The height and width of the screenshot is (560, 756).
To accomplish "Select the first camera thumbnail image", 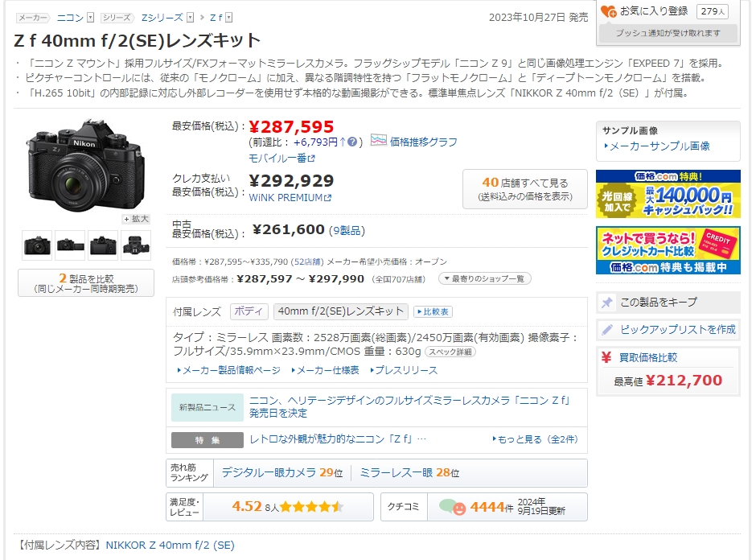I will [37, 245].
